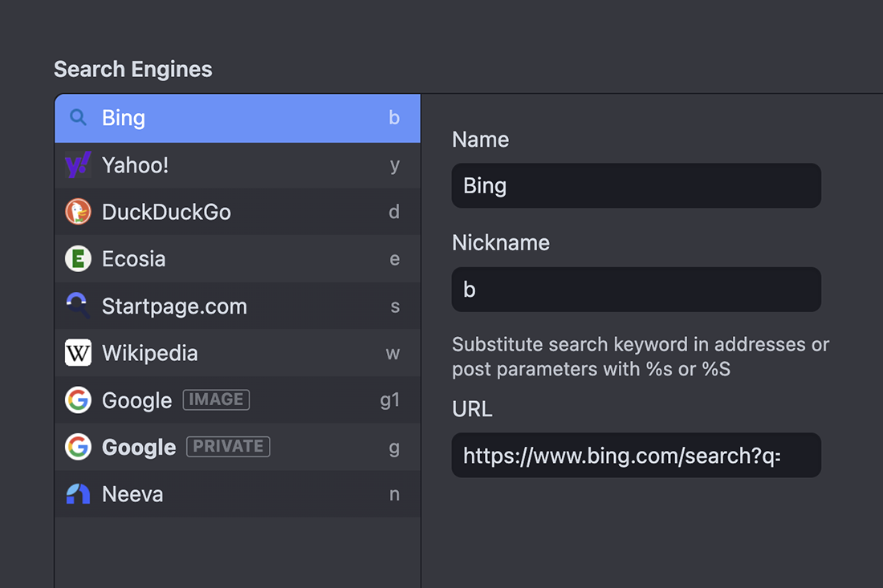Screen dimensions: 883x588
Task: Click the URL label
Action: (x=472, y=409)
